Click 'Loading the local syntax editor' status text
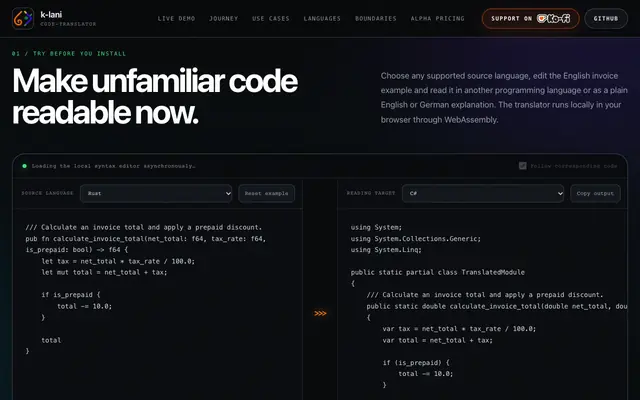 point(113,166)
